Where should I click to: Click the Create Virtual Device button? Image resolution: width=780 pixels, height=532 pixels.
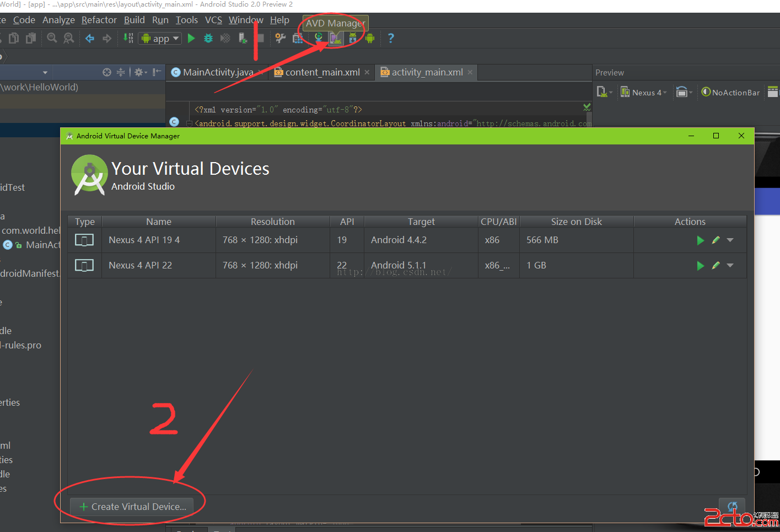(132, 507)
